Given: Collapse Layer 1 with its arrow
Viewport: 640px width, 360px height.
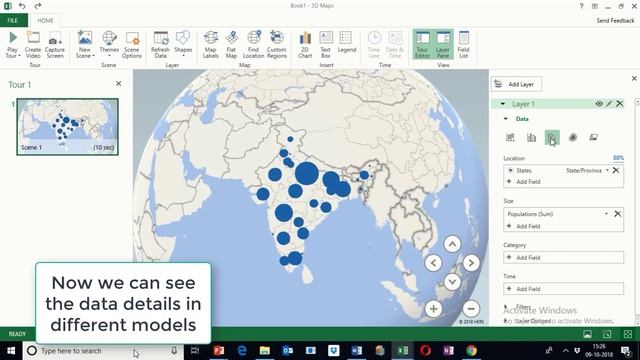Looking at the screenshot, I should pyautogui.click(x=503, y=104).
